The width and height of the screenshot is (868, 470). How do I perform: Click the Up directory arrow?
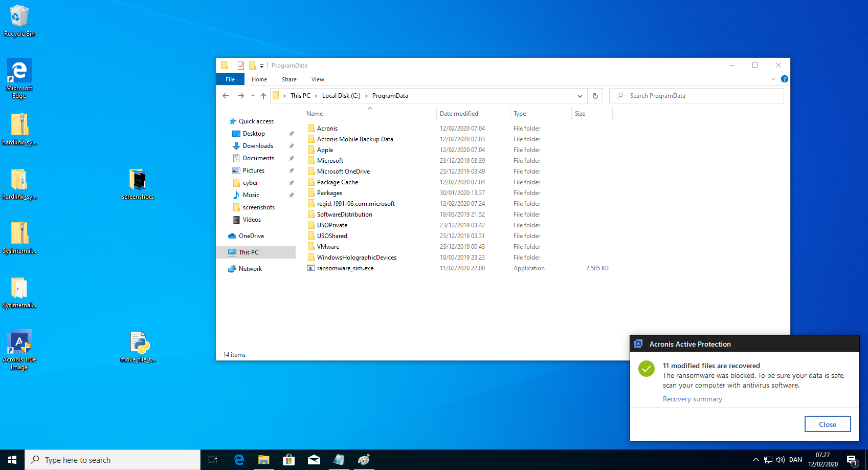pyautogui.click(x=263, y=96)
